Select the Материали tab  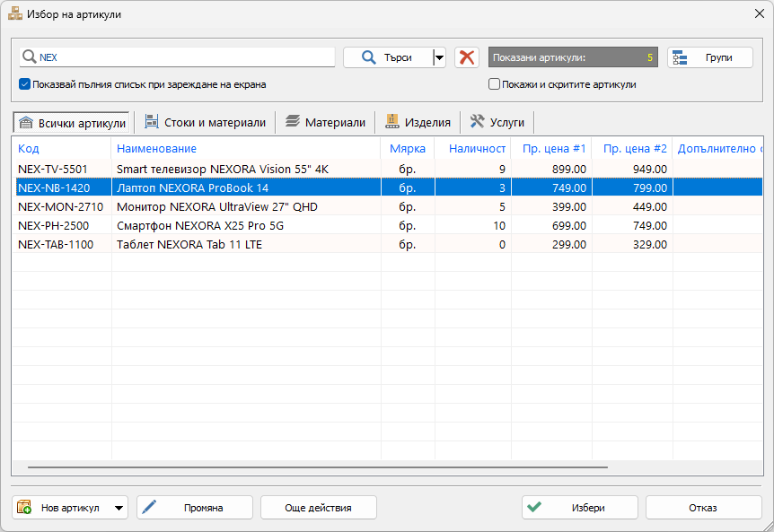point(326,122)
